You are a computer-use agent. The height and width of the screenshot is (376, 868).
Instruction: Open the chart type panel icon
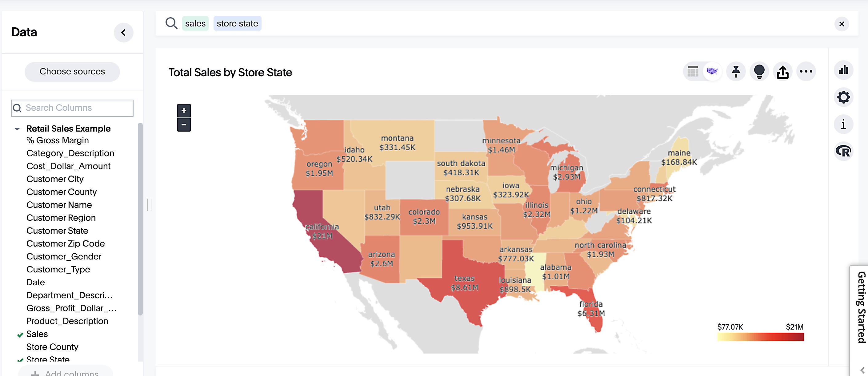[x=843, y=70]
